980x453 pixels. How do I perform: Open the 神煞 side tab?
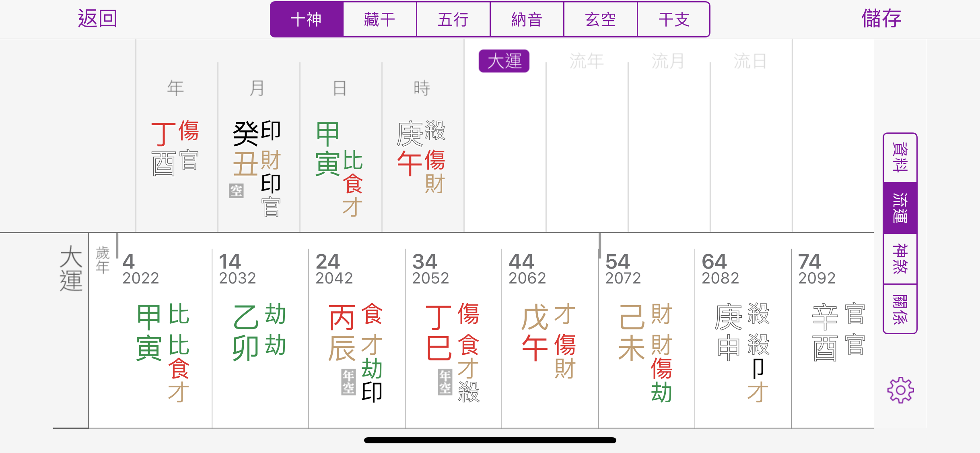point(900,259)
